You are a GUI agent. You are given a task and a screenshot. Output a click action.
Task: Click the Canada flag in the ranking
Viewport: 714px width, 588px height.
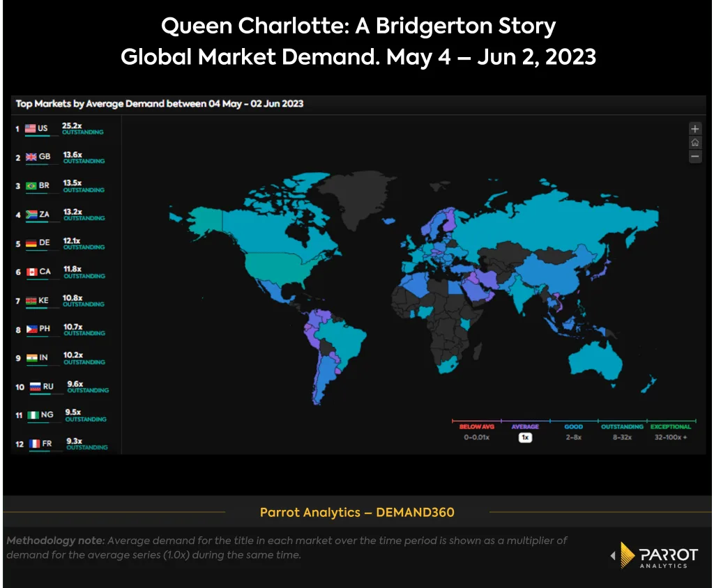tap(31, 272)
